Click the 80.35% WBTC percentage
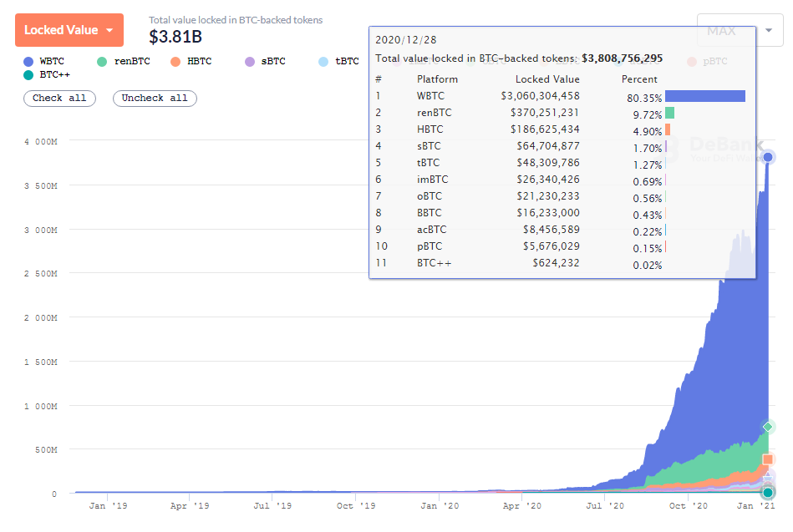 click(644, 98)
